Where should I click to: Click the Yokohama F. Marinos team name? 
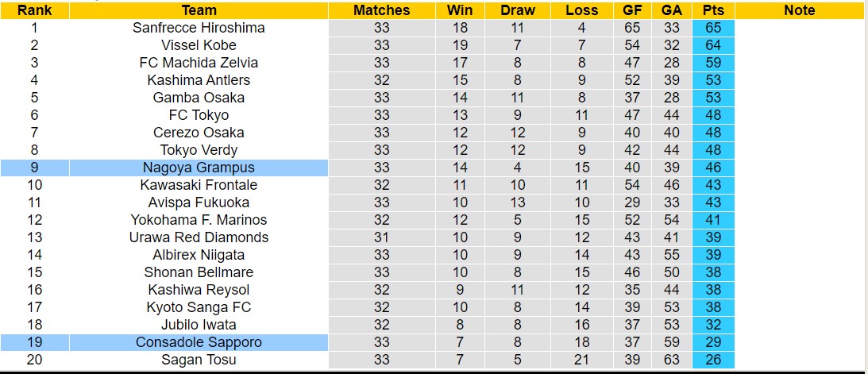click(199, 220)
